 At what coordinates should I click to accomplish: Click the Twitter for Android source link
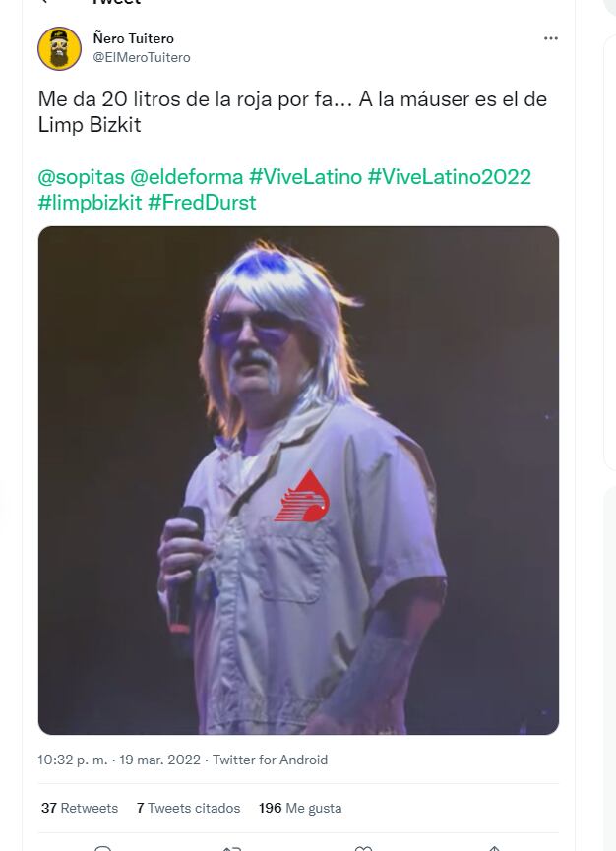point(270,760)
